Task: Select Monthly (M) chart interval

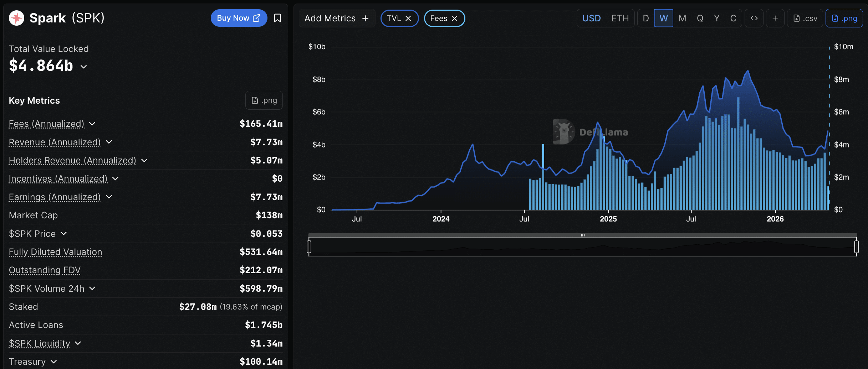Action: tap(682, 19)
